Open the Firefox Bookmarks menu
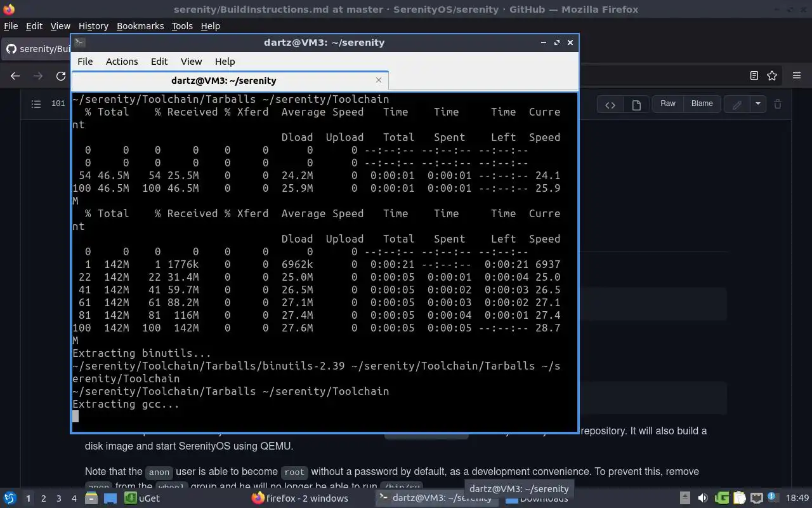 coord(140,26)
